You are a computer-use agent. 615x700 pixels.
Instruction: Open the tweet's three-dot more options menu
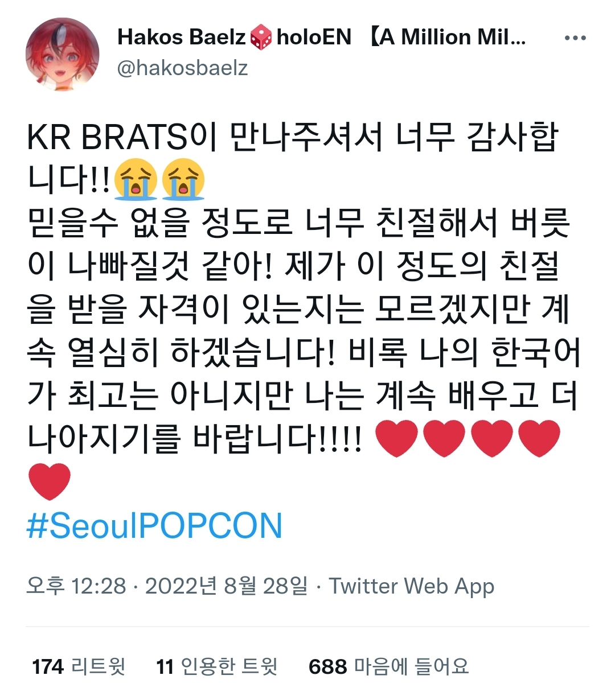click(575, 39)
